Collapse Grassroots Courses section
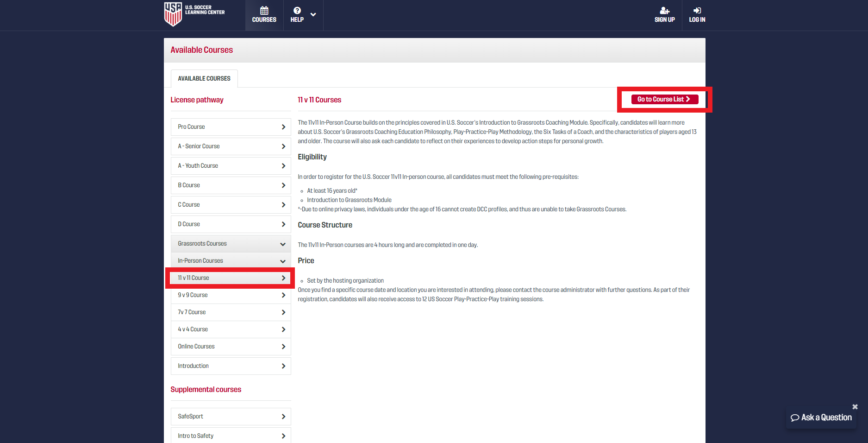Screen dimensions: 868x443 coord(231,244)
